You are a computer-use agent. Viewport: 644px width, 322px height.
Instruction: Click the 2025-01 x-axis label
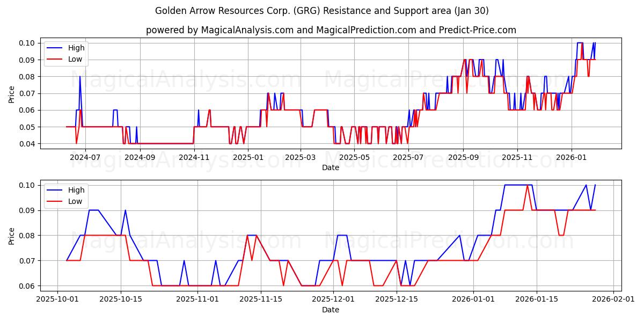click(x=248, y=158)
